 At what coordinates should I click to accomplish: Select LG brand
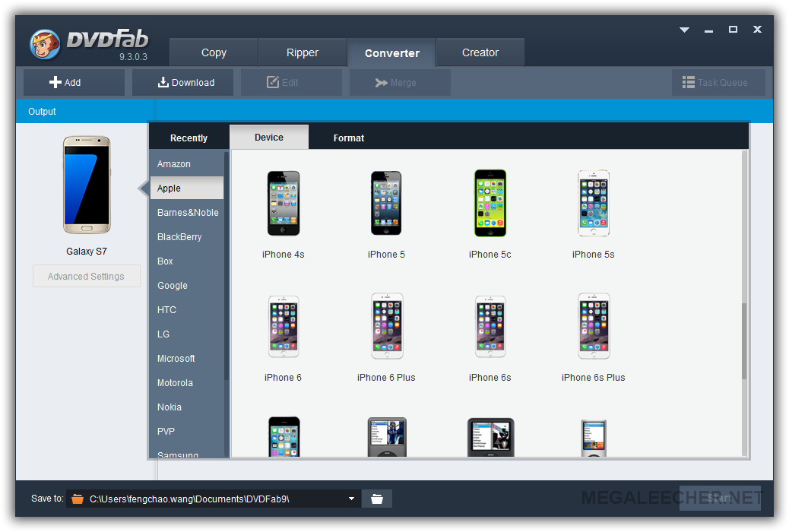coord(187,334)
